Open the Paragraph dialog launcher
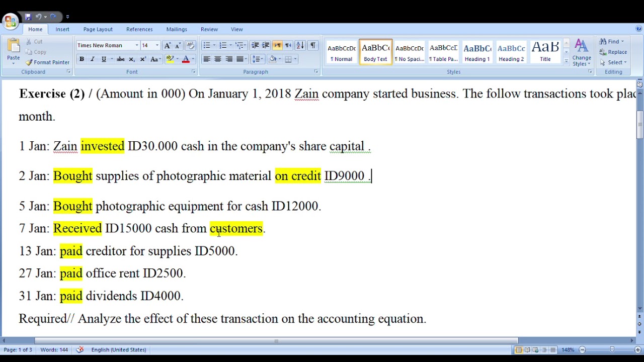The height and width of the screenshot is (362, 644). 316,72
